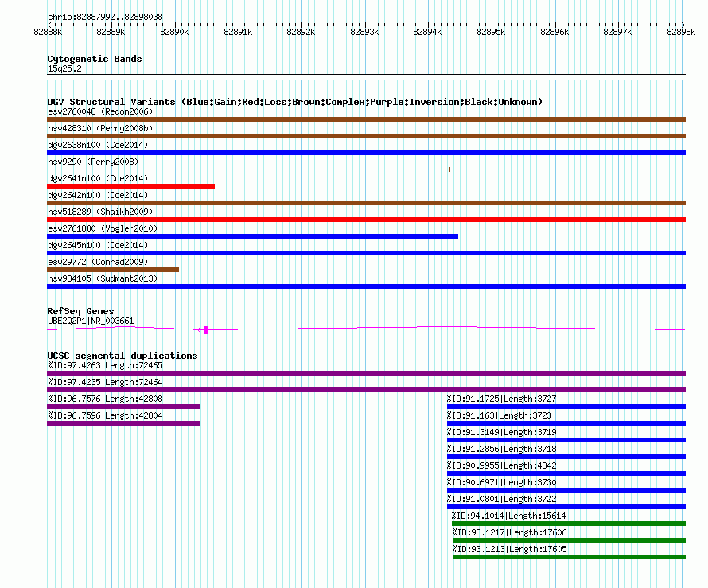This screenshot has width=708, height=588.
Task: Open nsv984105 (Sudmant2013) variant label
Action: click(x=103, y=278)
